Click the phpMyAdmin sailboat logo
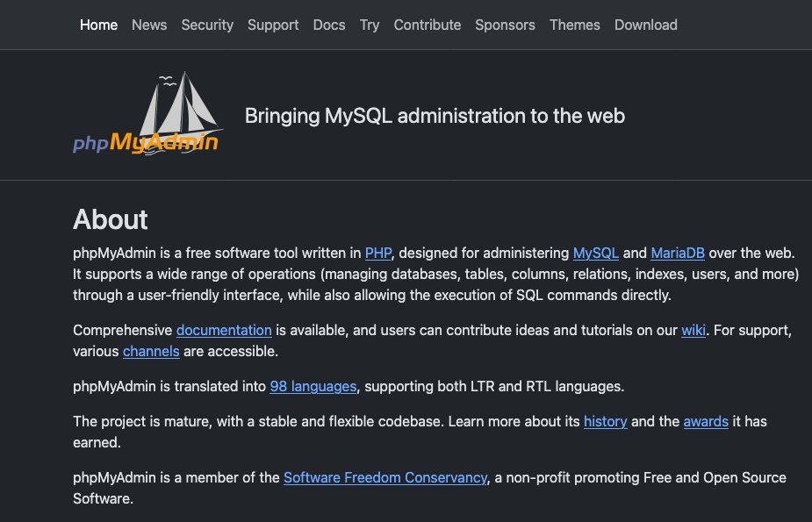The width and height of the screenshot is (812, 522). tap(147, 113)
